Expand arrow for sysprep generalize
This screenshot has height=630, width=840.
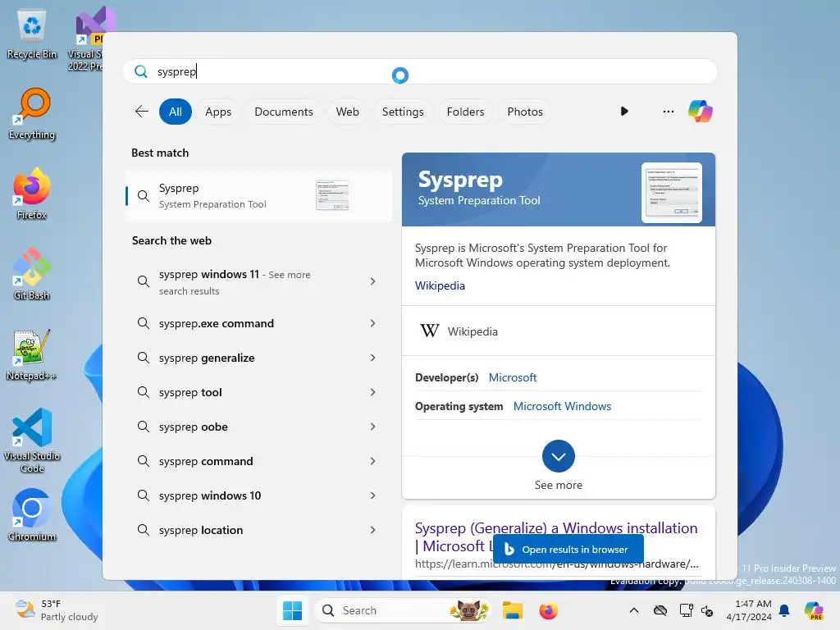tap(373, 358)
